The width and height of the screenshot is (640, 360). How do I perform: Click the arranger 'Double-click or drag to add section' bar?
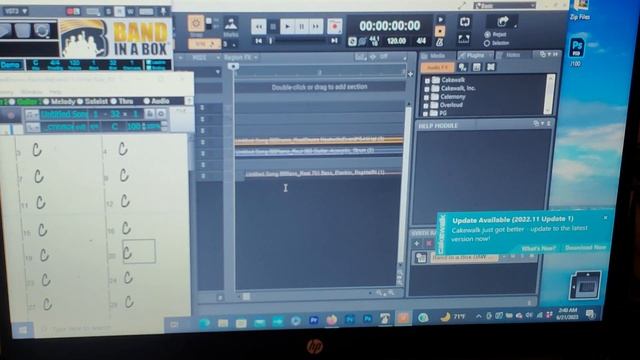pos(319,87)
